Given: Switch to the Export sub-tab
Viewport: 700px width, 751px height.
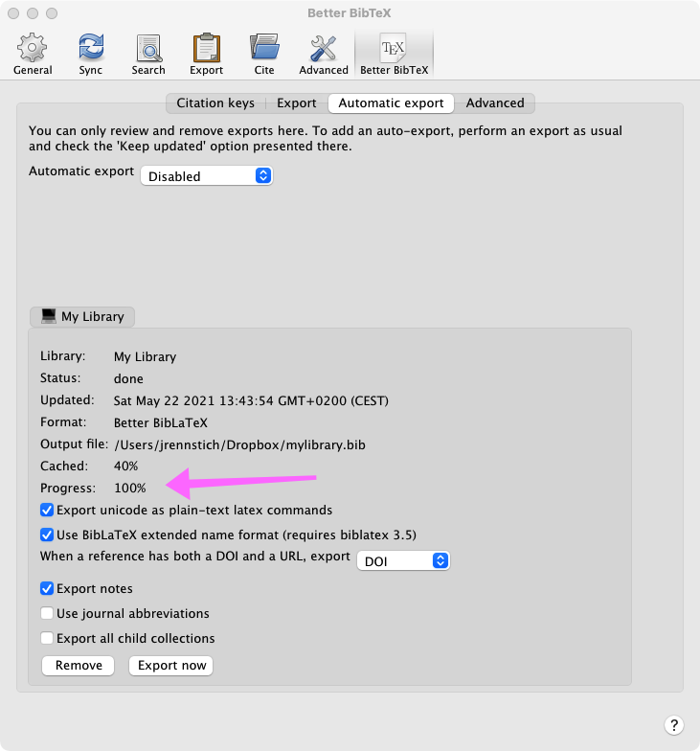Looking at the screenshot, I should pyautogui.click(x=297, y=103).
